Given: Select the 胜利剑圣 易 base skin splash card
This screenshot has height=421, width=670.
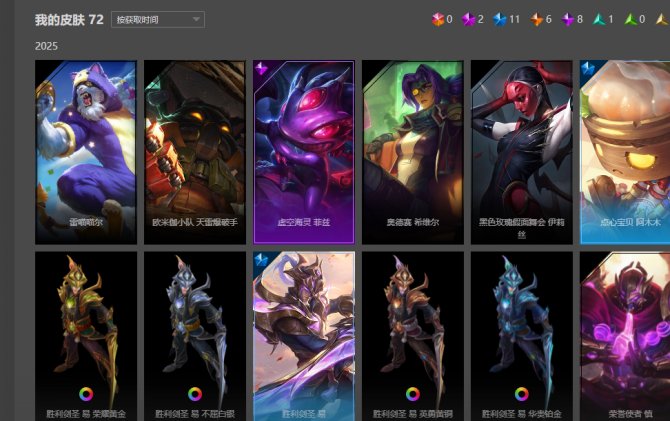Looking at the screenshot, I should pyautogui.click(x=304, y=336).
